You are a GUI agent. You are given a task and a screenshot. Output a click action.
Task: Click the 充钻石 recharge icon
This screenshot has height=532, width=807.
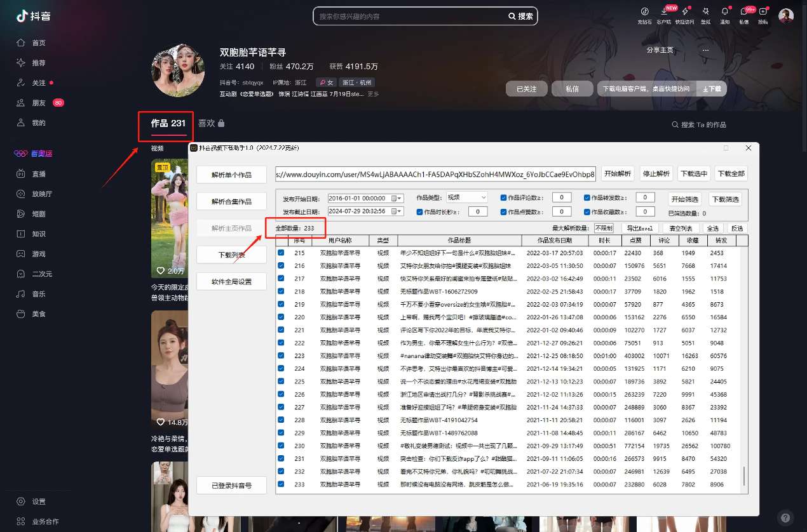point(644,11)
